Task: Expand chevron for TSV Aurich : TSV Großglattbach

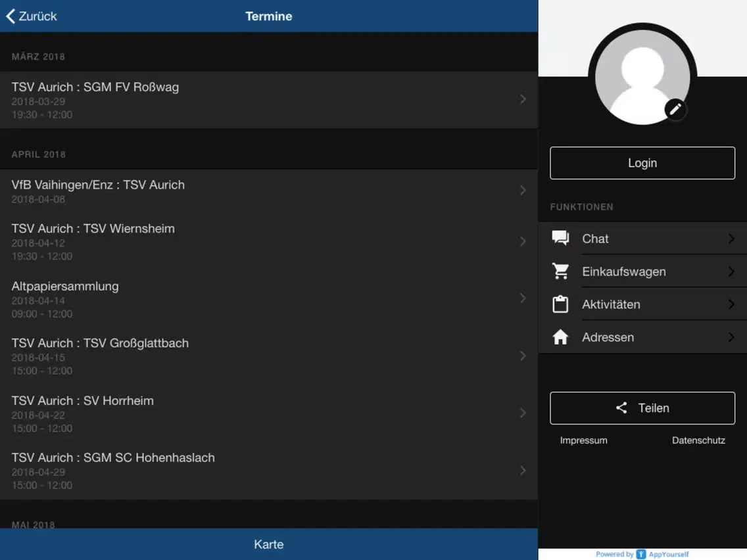Action: (x=523, y=356)
